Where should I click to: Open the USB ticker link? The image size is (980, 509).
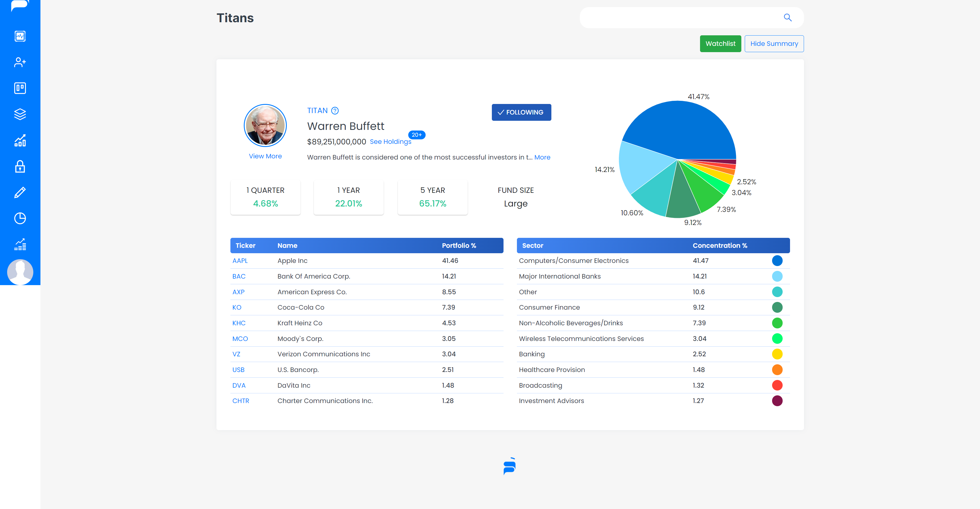[239, 370]
